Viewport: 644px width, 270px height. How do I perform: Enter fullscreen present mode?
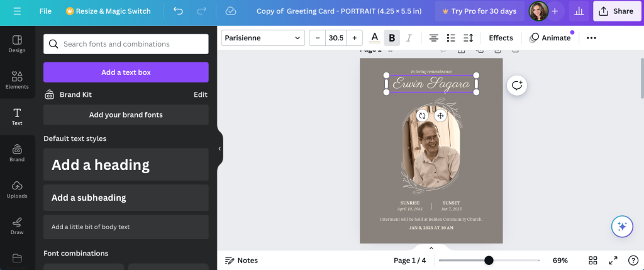click(613, 260)
